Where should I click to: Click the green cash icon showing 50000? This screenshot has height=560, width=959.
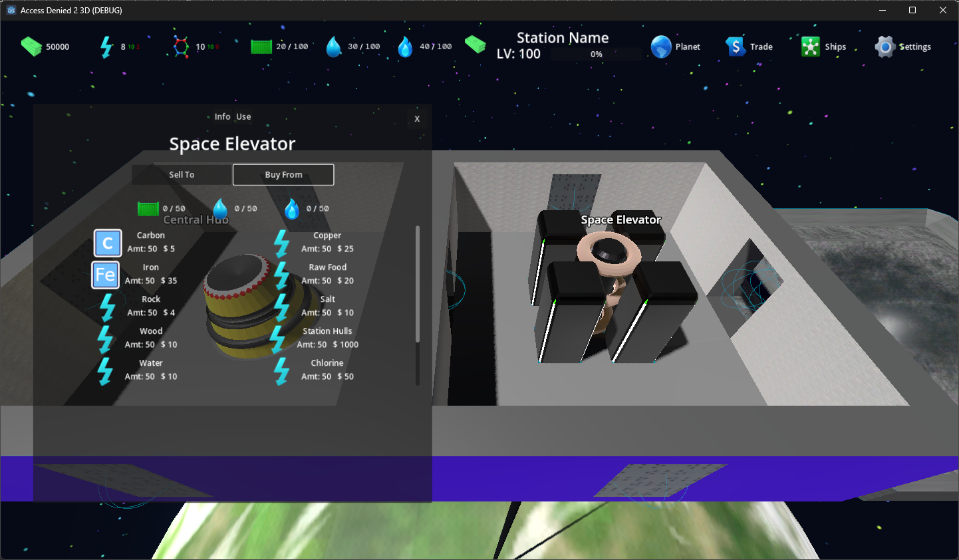click(31, 47)
